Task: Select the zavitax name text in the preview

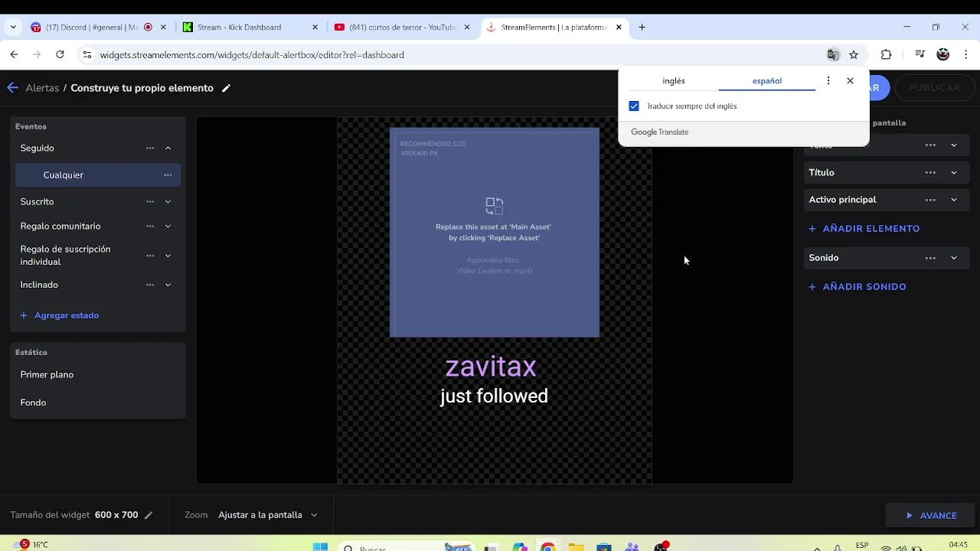Action: pos(491,367)
